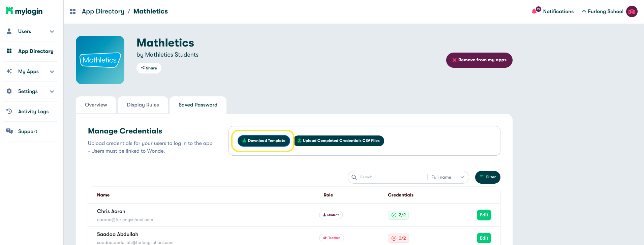Image resolution: width=644 pixels, height=245 pixels.
Task: Open Notifications
Action: [x=552, y=11]
